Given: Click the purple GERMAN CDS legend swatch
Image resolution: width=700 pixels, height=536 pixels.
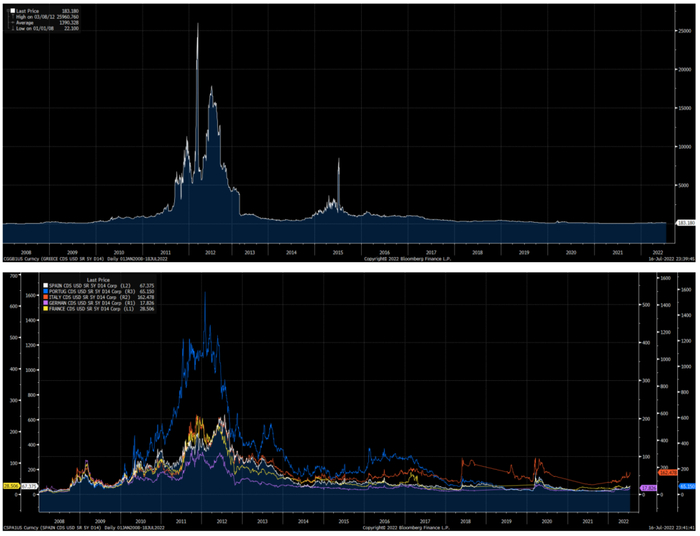Looking at the screenshot, I should tap(46, 303).
